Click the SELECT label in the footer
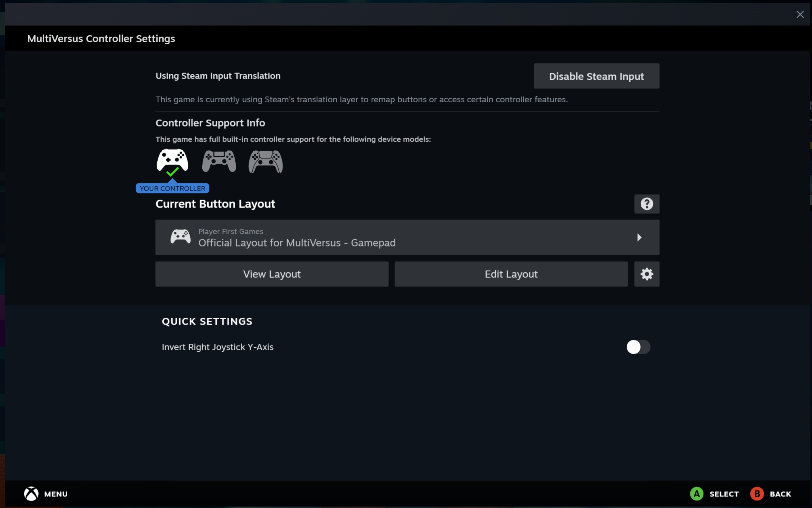 click(x=724, y=494)
